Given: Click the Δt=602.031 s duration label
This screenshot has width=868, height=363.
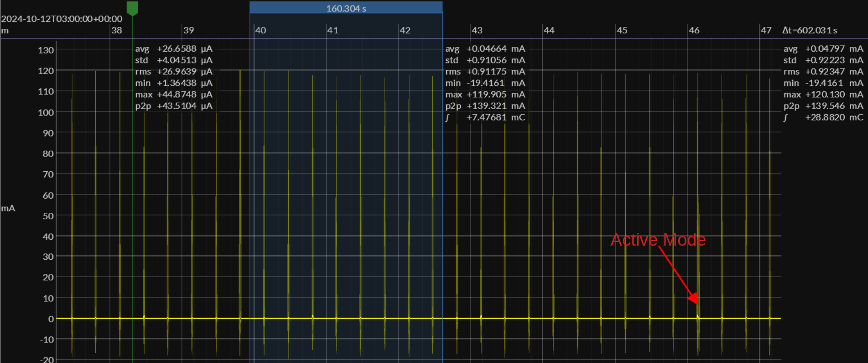Looking at the screenshot, I should (x=810, y=30).
